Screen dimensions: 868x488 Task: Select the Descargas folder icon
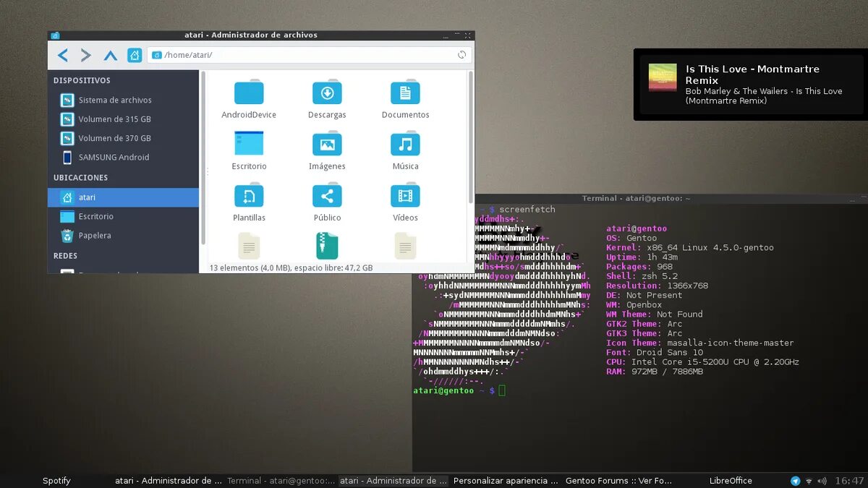(327, 93)
